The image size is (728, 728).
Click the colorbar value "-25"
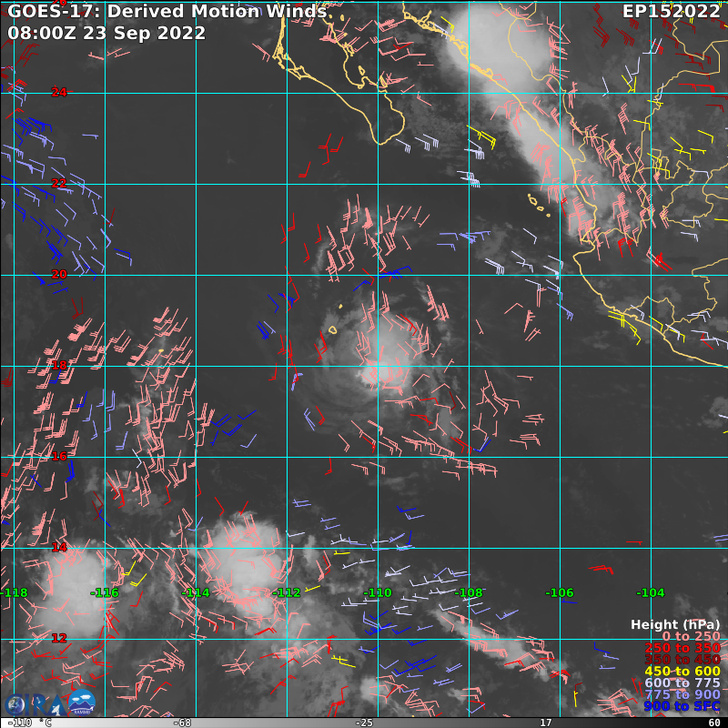364,723
